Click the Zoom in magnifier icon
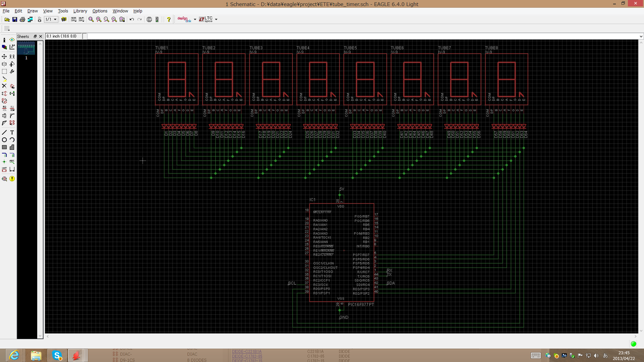The width and height of the screenshot is (644, 362). (x=99, y=20)
